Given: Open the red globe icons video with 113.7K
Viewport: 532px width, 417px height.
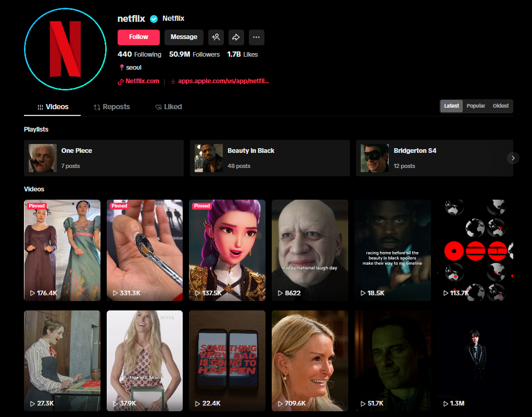Looking at the screenshot, I should [x=475, y=250].
